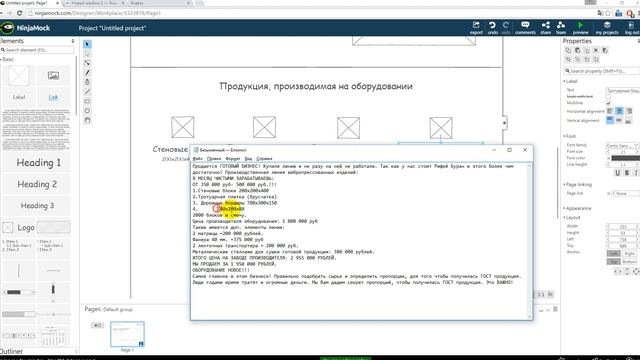The height and width of the screenshot is (360, 640).
Task: Open the team icon
Action: 561,27
